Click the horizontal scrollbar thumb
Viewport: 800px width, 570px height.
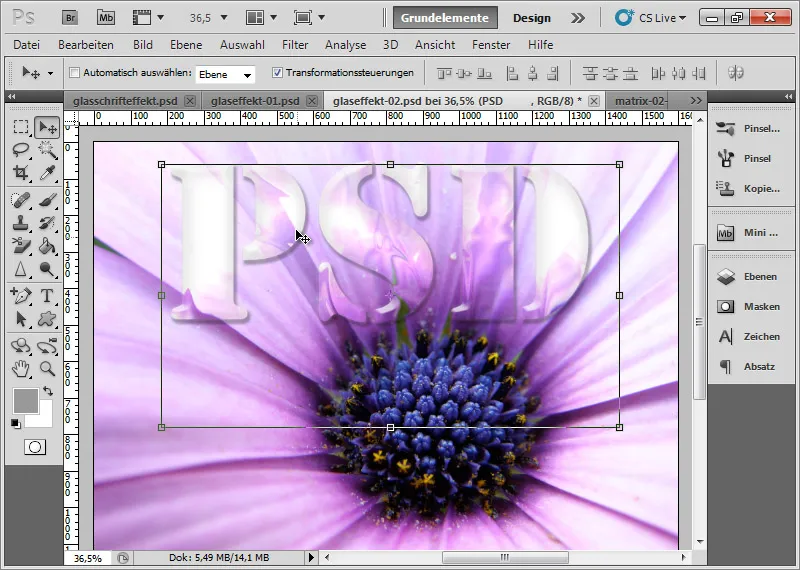tap(505, 557)
